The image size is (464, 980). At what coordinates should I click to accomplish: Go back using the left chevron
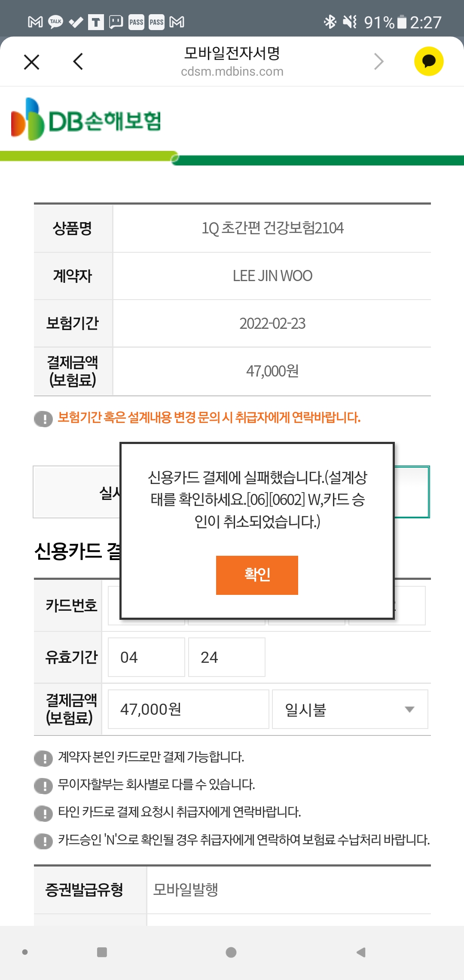point(78,62)
